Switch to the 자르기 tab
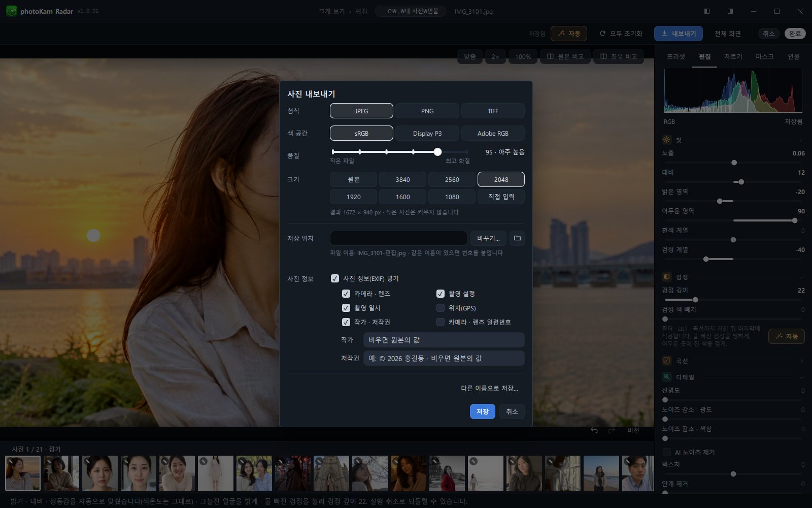The height and width of the screenshot is (508, 812). tap(733, 56)
